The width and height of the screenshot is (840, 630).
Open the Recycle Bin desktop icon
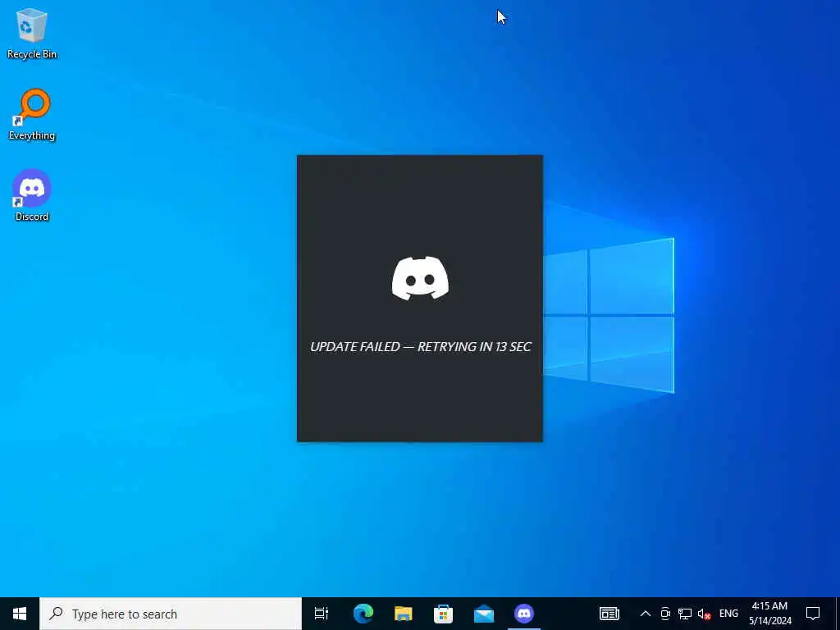coord(32,33)
